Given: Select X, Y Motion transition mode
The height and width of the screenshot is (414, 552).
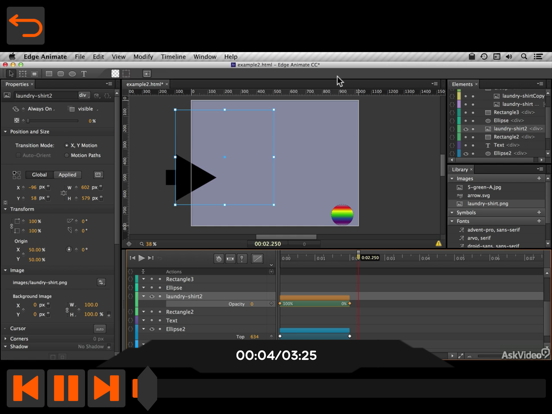Looking at the screenshot, I should click(x=67, y=145).
